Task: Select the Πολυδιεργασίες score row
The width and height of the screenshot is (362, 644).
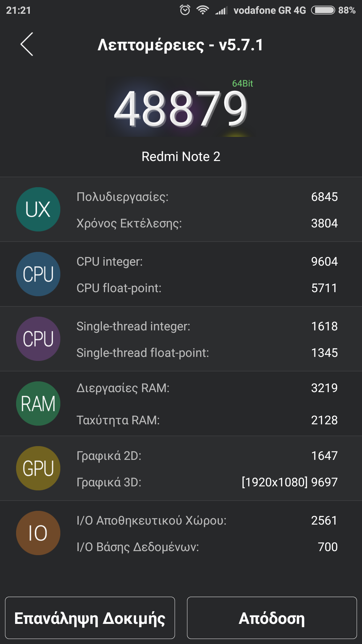Action: click(207, 197)
